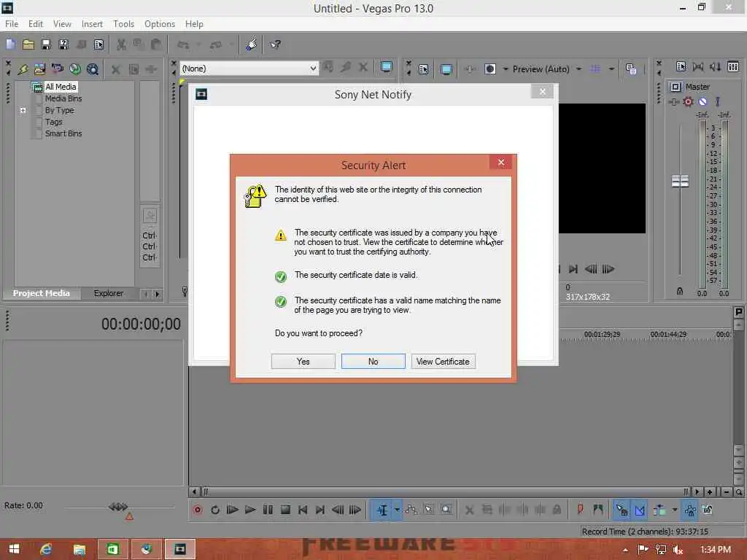Select the Envelope Edit tool
Viewport: 747px width, 560px height.
coord(411,510)
